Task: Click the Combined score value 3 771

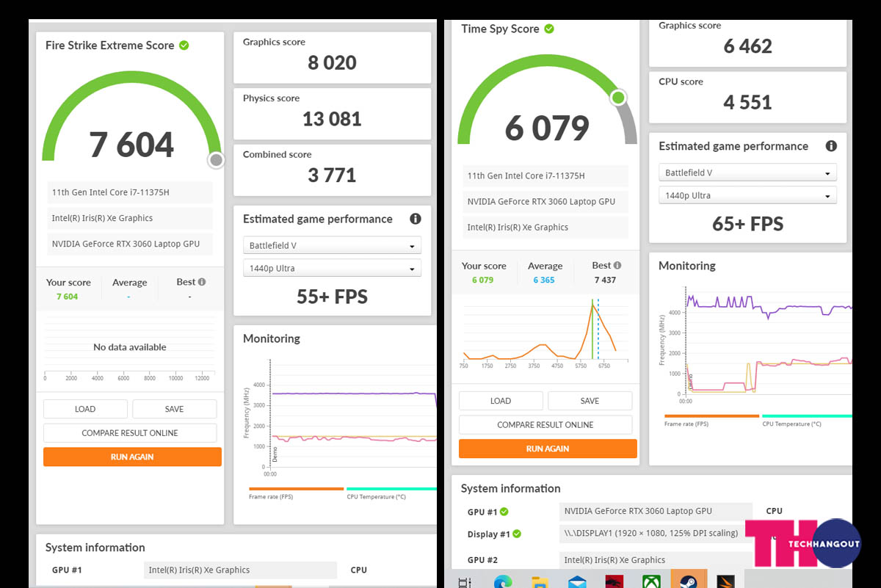Action: pyautogui.click(x=333, y=175)
